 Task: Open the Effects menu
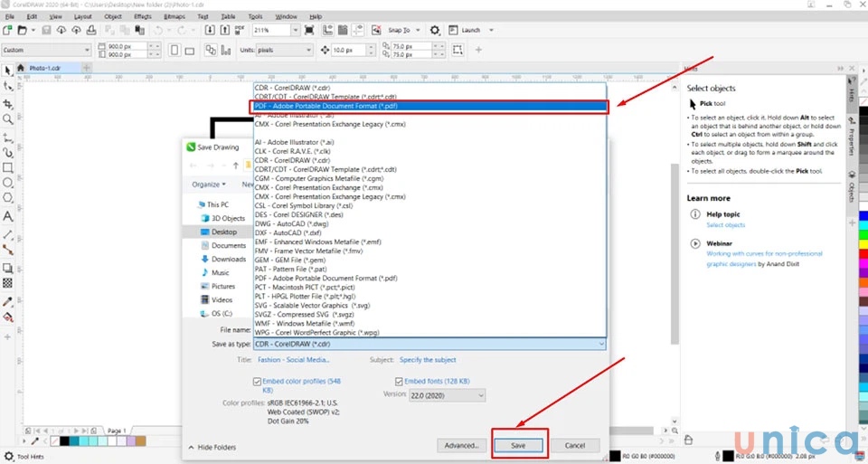coord(142,16)
